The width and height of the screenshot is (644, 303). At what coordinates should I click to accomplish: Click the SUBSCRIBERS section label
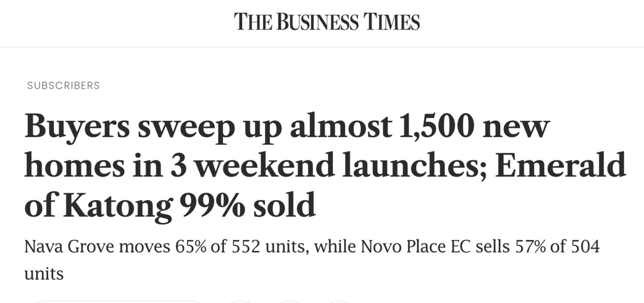pyautogui.click(x=64, y=85)
